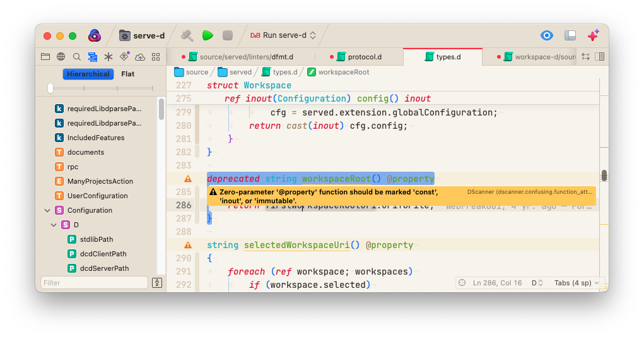Click the Stop task button
644x339 pixels.
(228, 36)
